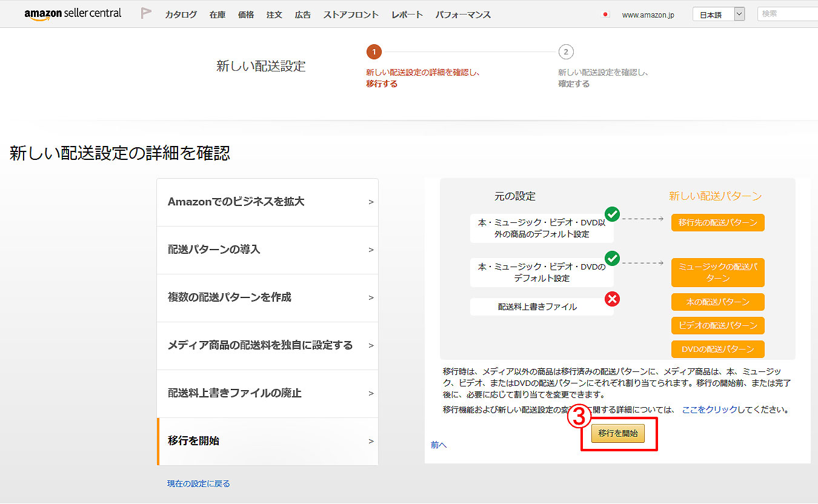The image size is (818, 504).
Task: Click the gray flag icon in header
Action: (145, 13)
